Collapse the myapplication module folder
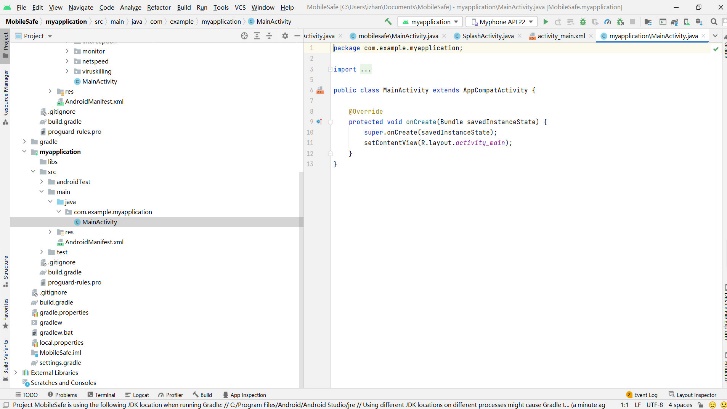 [24, 152]
